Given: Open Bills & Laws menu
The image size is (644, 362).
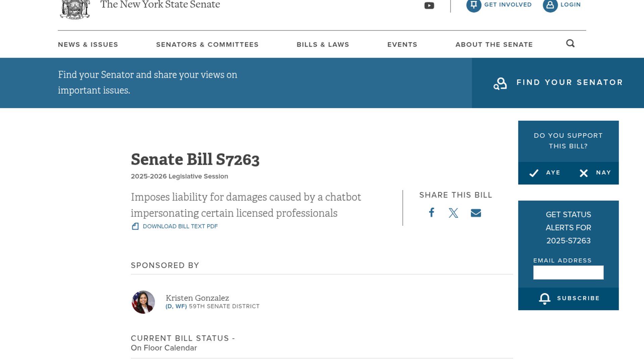Looking at the screenshot, I should [x=323, y=45].
